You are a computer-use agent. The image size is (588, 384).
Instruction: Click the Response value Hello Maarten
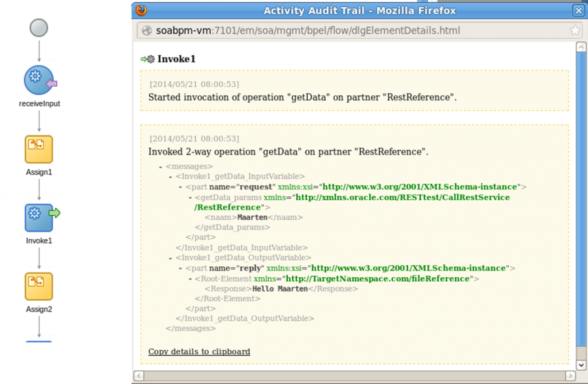[x=280, y=289]
